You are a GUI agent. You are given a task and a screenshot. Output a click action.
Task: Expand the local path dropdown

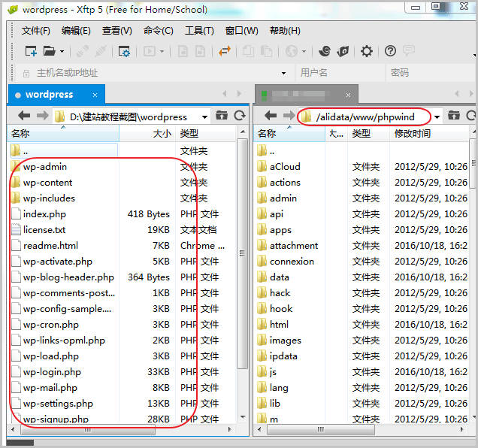pos(204,117)
